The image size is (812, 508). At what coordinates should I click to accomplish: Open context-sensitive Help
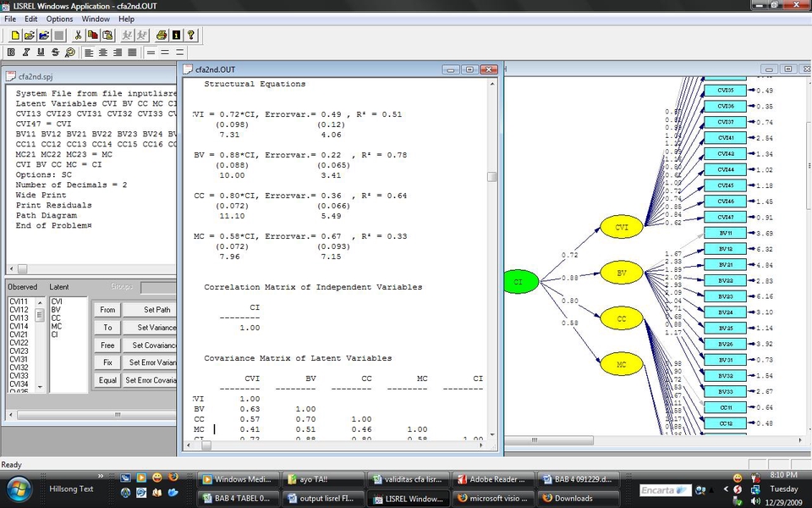pos(190,36)
